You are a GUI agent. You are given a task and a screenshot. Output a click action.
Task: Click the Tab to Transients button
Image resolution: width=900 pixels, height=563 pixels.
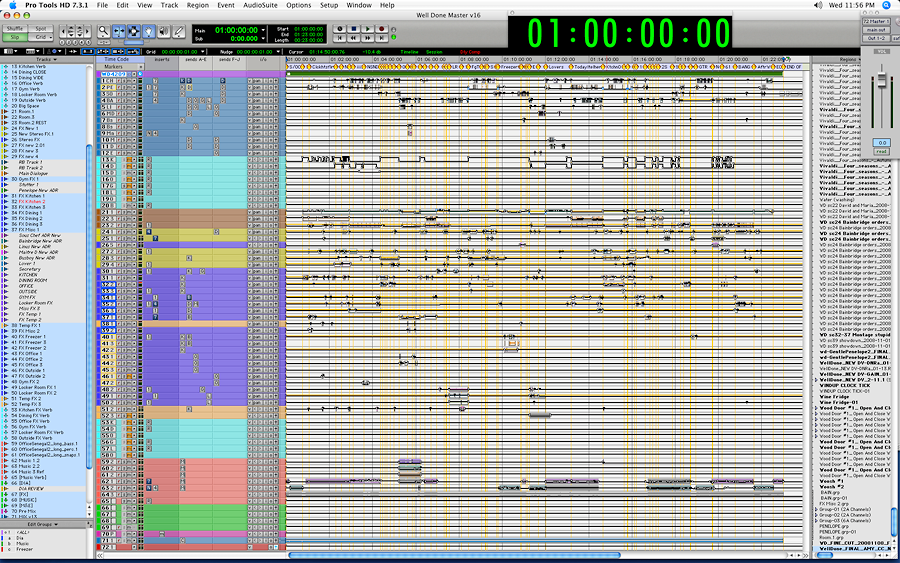pos(73,51)
